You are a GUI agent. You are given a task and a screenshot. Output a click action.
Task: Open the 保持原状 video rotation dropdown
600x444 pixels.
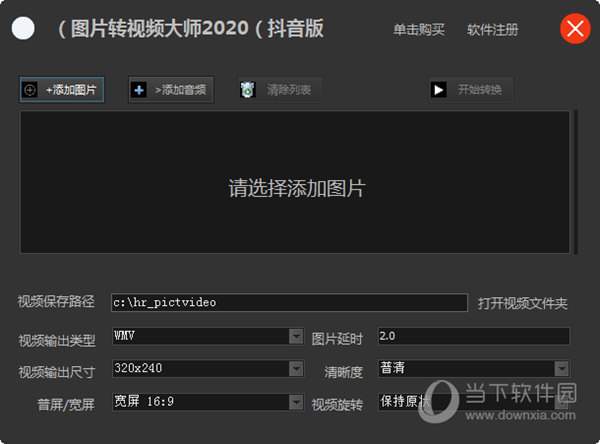click(561, 402)
